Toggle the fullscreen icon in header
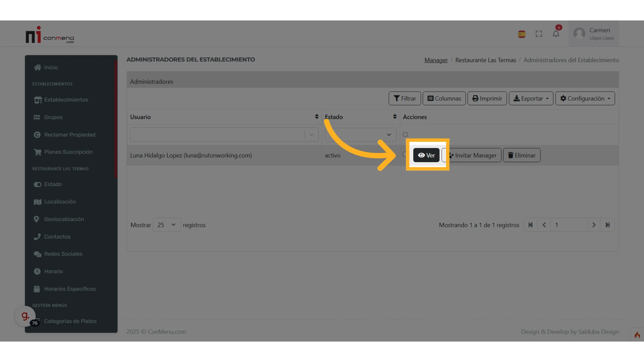 click(539, 34)
